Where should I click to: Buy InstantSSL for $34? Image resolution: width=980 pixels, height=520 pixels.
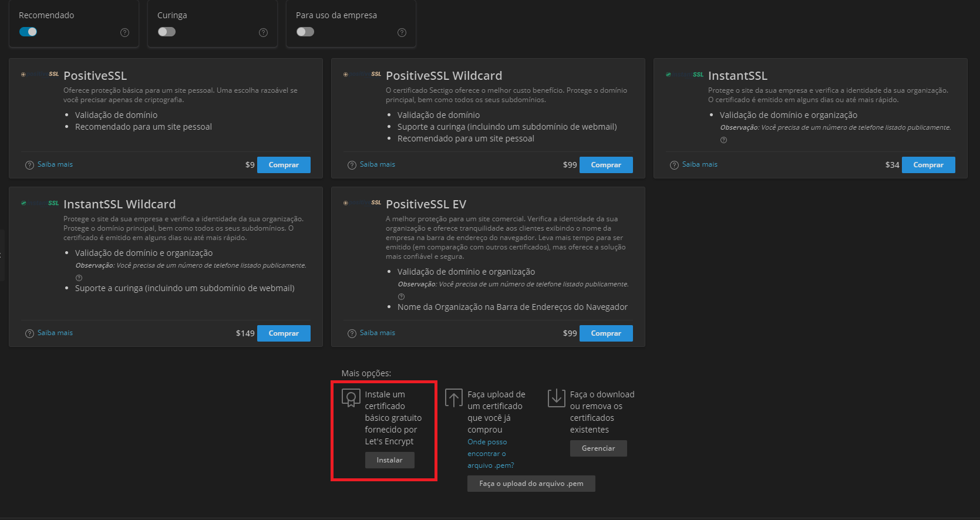point(928,165)
